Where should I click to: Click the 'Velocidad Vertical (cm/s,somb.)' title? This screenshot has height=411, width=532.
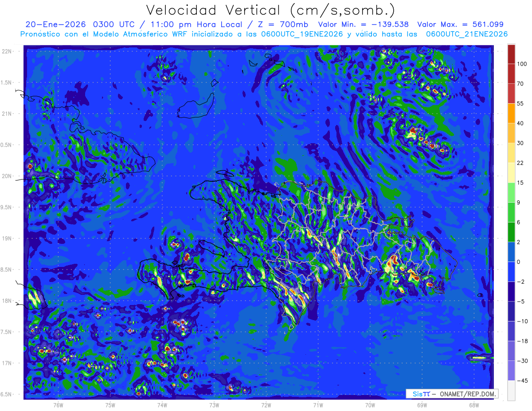click(270, 11)
